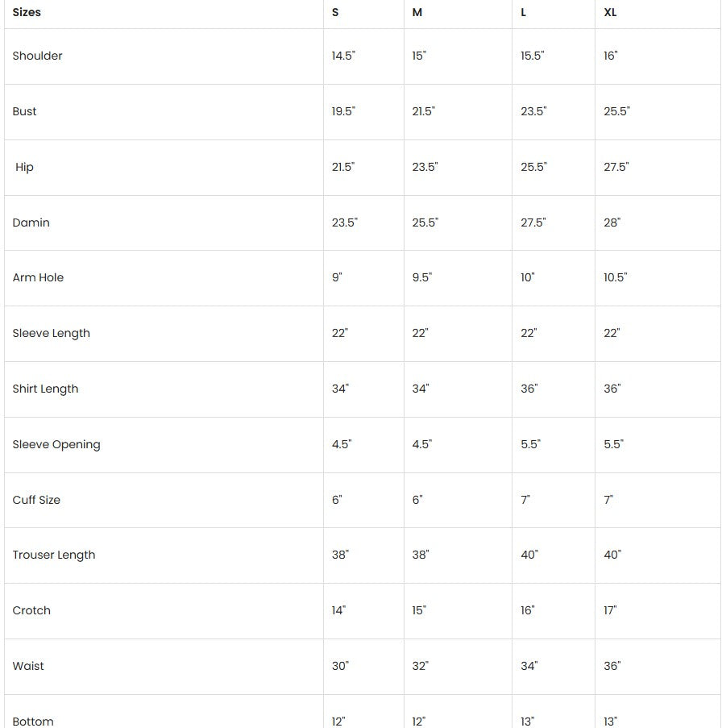This screenshot has height=728, width=722.
Task: Click the Shirt Length value for size L
Action: [x=529, y=389]
